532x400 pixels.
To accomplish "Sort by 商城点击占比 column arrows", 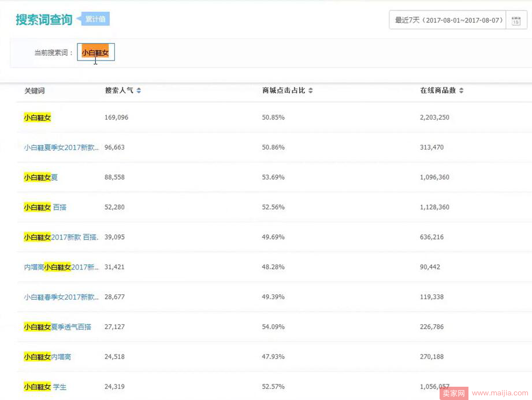I will [x=311, y=91].
